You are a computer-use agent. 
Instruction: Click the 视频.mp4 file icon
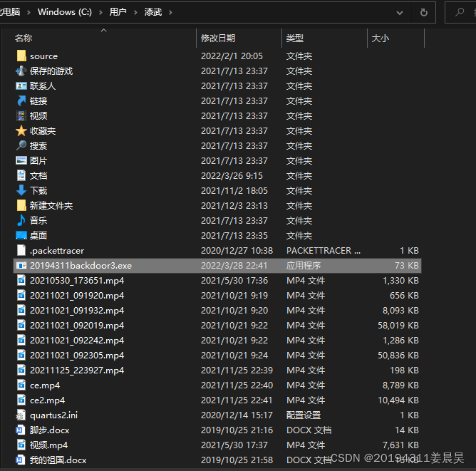point(21,445)
